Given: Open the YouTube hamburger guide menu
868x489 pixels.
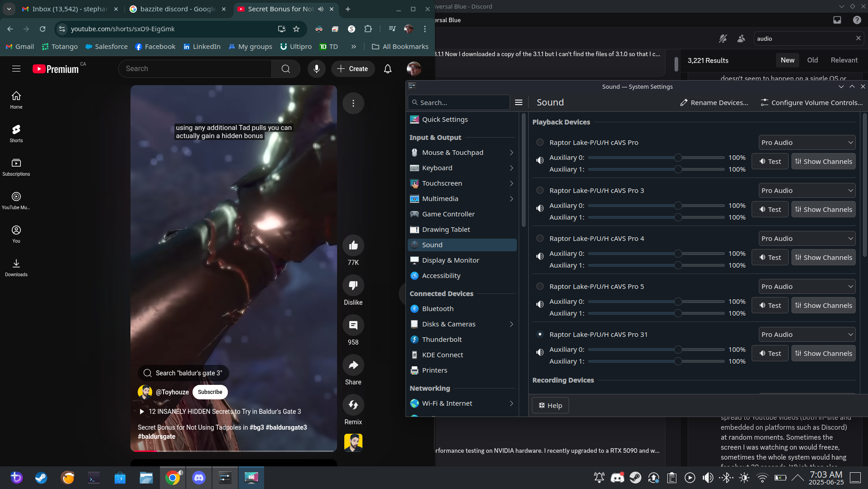Looking at the screenshot, I should (16, 69).
